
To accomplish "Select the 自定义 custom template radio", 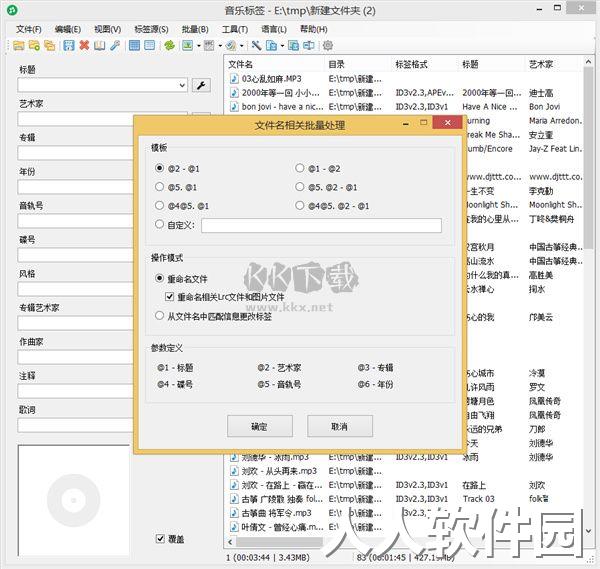I will [x=160, y=224].
